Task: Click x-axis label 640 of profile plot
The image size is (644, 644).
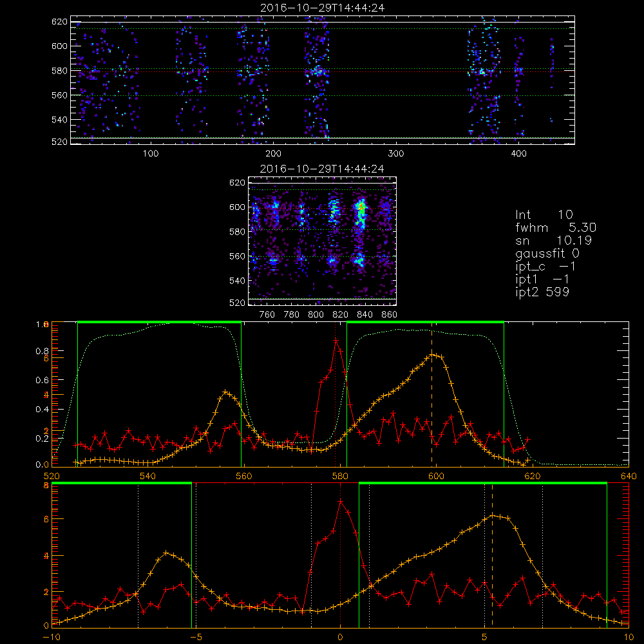Action: click(629, 476)
